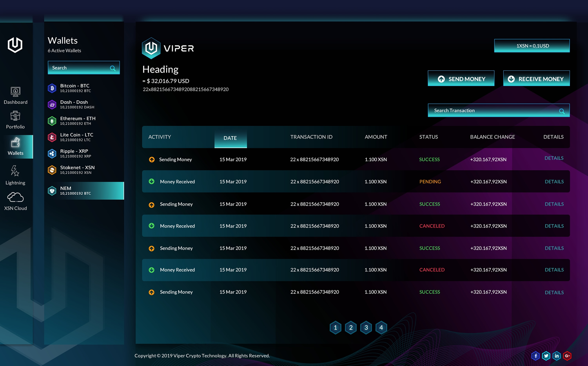Click the AMOUNT column header

tap(376, 137)
